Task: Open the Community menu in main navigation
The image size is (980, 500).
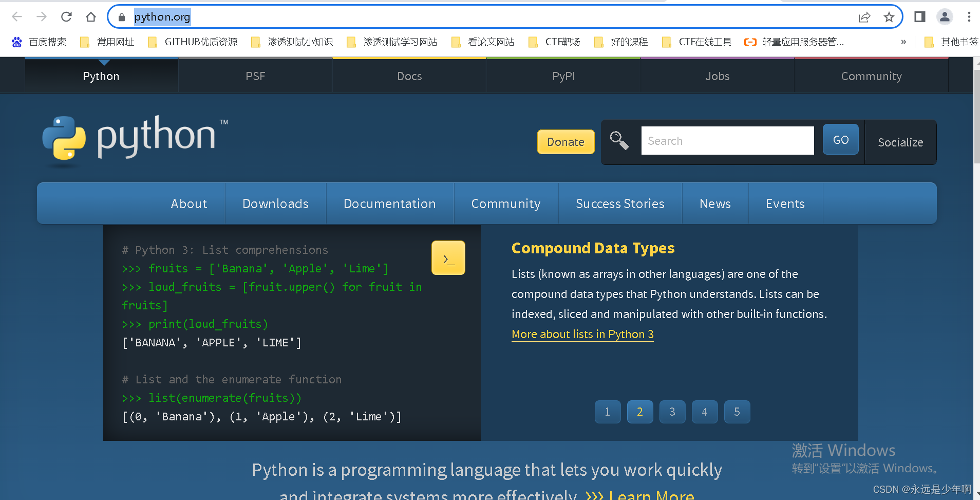Action: tap(506, 203)
